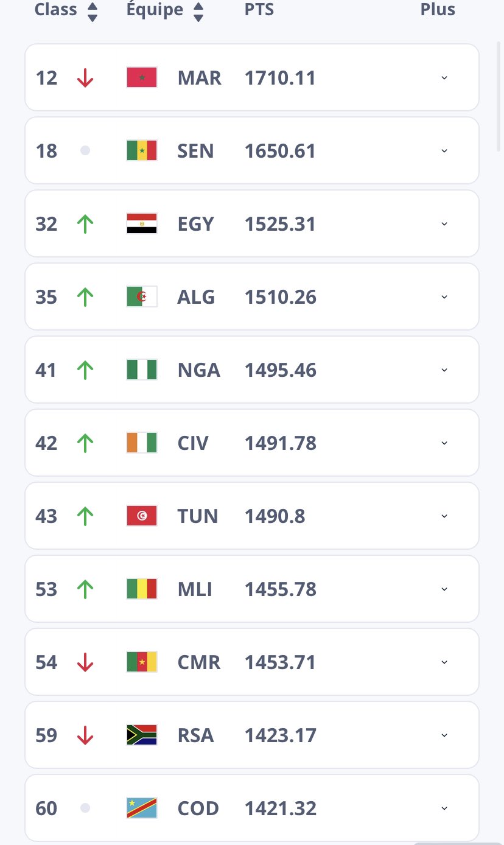Viewport: 504px width, 845px height.
Task: Click the red down arrow beside rank 12
Action: tap(85, 78)
